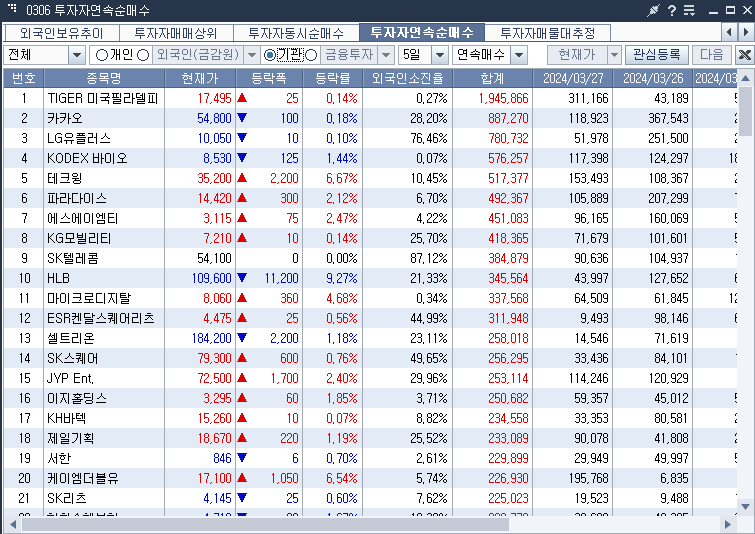
Task: Click the 다음 button
Action: (x=712, y=55)
